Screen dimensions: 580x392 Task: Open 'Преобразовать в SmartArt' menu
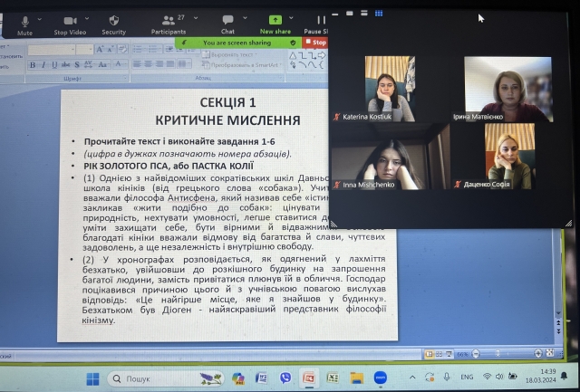(242, 65)
